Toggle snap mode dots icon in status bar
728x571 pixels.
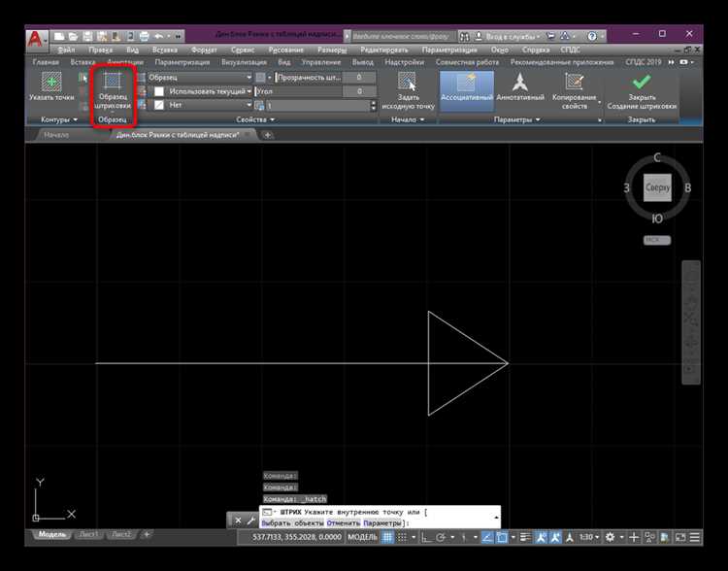click(402, 537)
